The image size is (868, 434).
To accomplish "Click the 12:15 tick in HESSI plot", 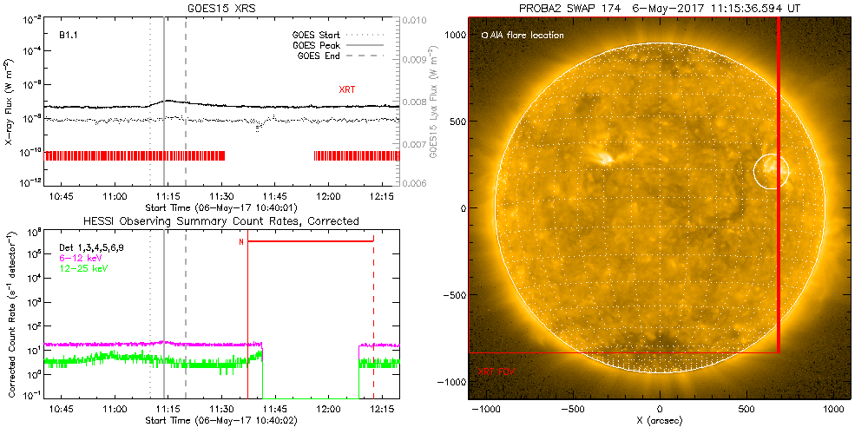I will (382, 408).
